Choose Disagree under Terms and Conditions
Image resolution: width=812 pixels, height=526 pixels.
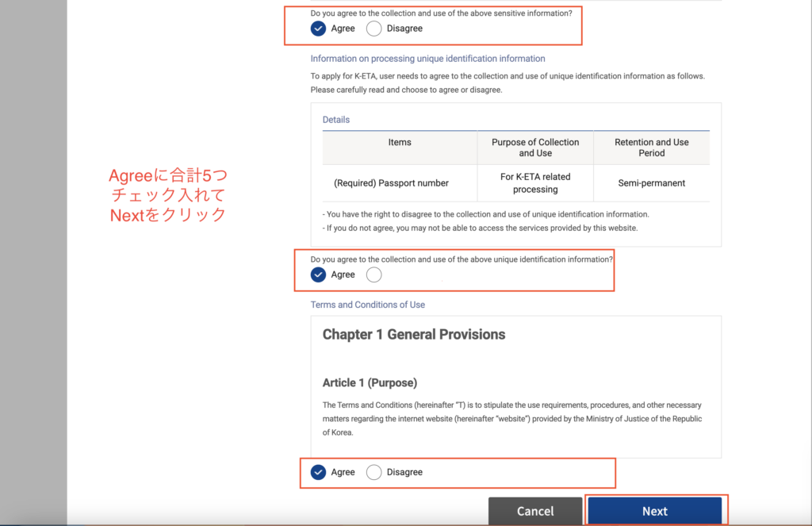click(374, 472)
